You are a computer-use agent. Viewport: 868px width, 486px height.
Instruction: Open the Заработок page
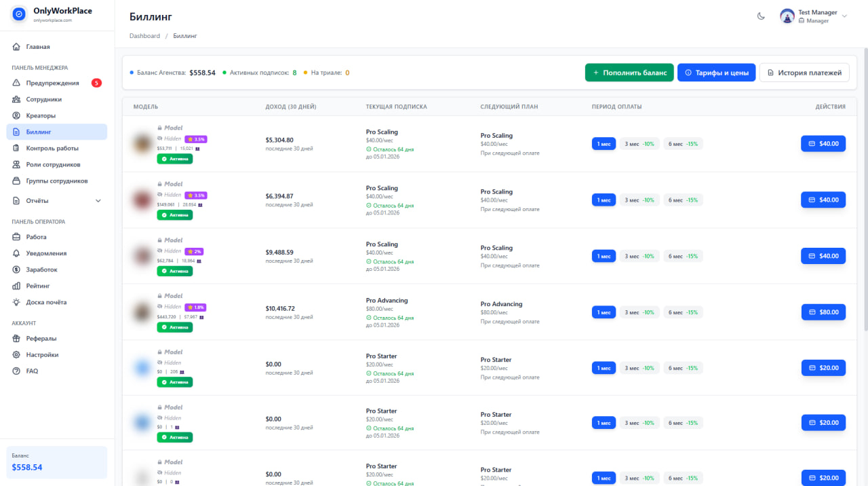[45, 269]
